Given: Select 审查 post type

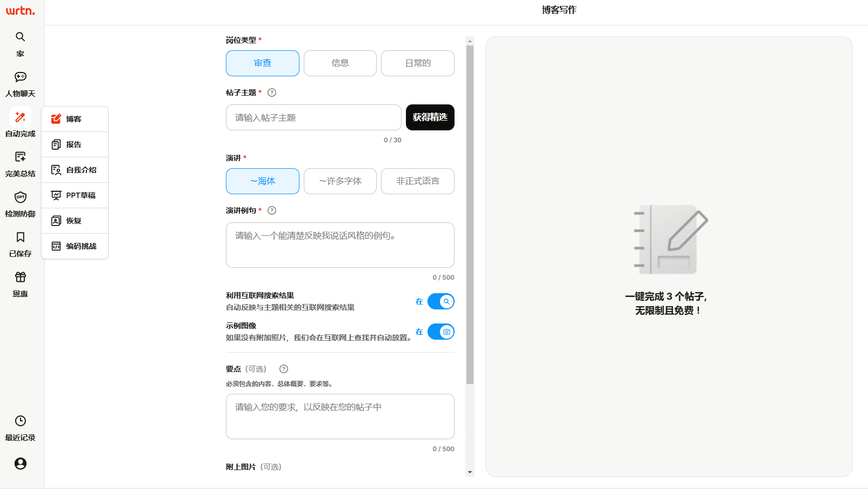Looking at the screenshot, I should pos(263,63).
